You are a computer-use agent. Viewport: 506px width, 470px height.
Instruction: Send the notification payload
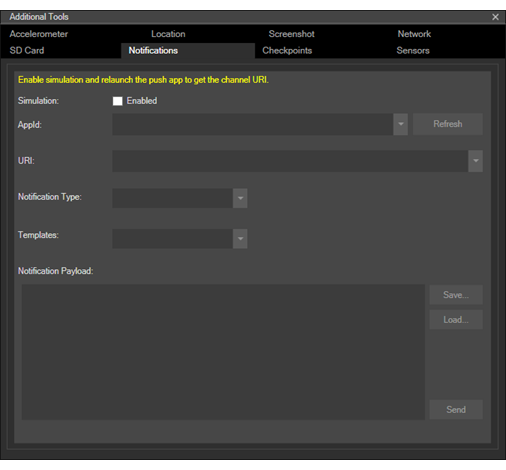pyautogui.click(x=456, y=409)
